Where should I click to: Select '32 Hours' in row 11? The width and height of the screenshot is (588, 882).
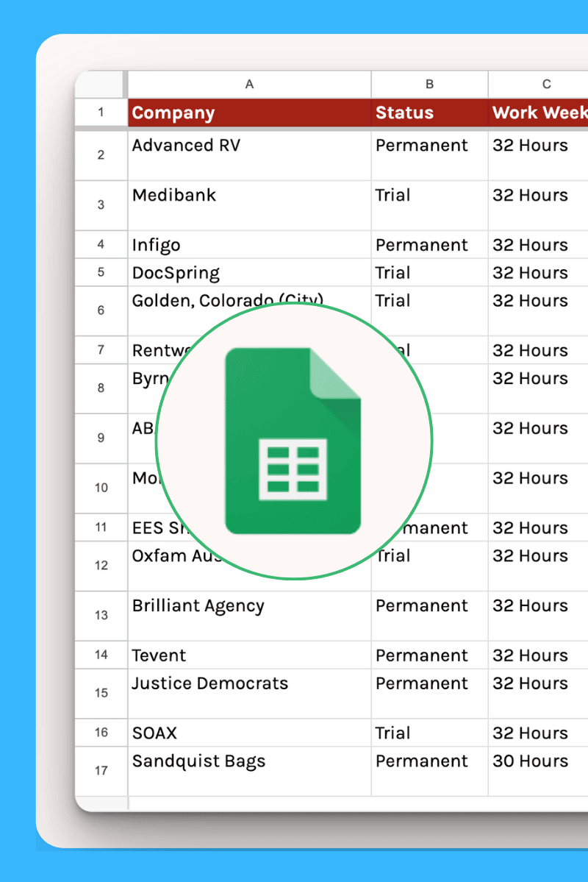(538, 527)
